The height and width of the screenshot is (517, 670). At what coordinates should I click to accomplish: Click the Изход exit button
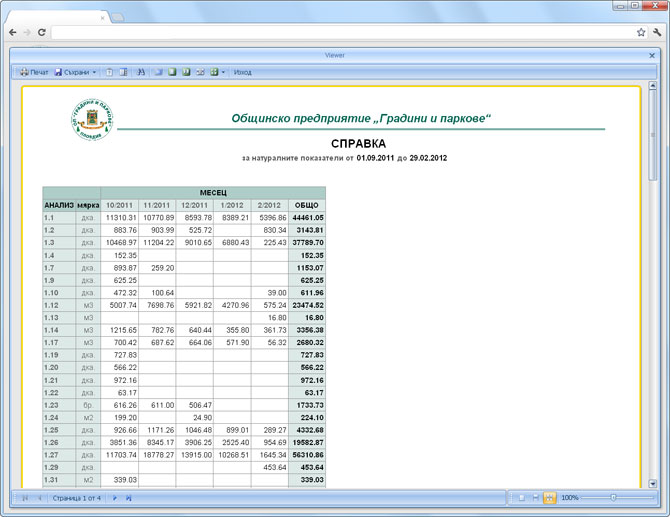coord(242,72)
